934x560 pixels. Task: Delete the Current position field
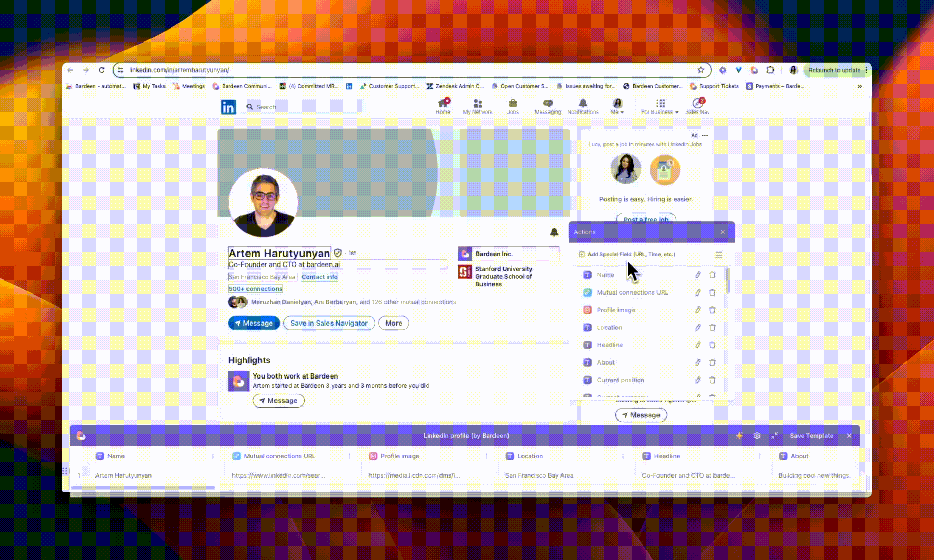click(712, 380)
